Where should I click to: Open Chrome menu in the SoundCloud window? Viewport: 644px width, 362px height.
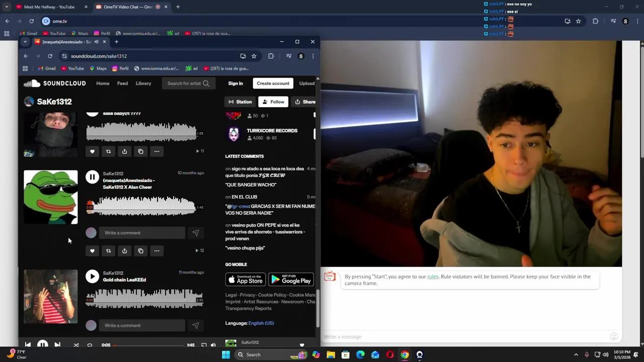[x=313, y=56]
